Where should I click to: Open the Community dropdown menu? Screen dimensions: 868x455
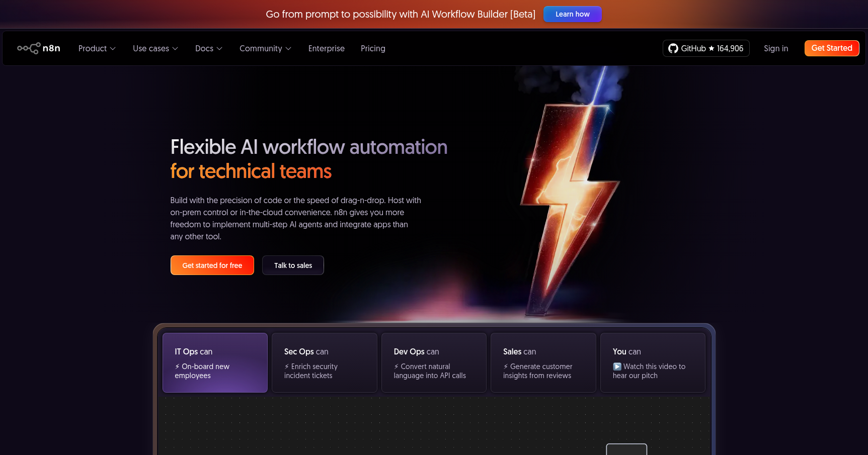coord(265,48)
